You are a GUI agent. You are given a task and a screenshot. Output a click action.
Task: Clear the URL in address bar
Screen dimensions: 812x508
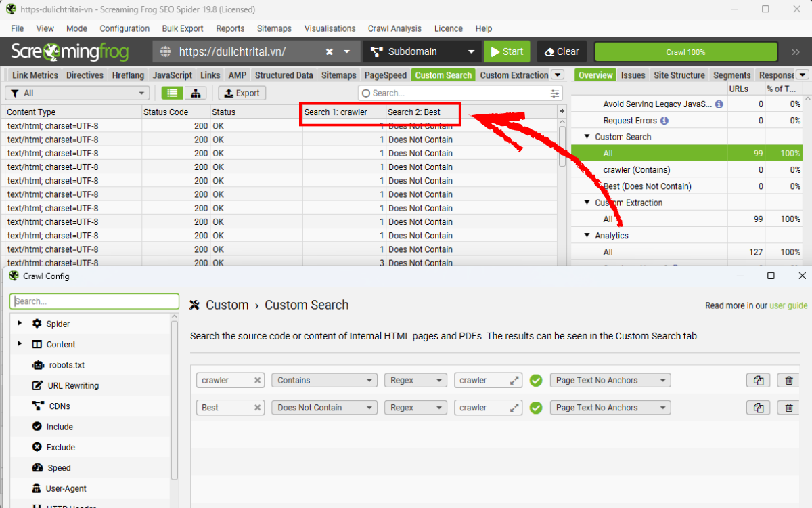click(x=329, y=52)
